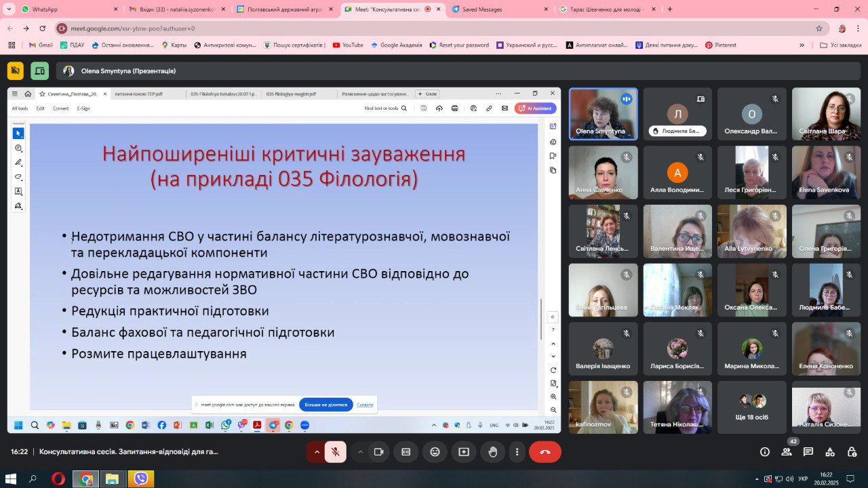Screen dimensions: 868x488
Task: Click Acrobat vertical scrollbar thumb
Action: (540, 319)
